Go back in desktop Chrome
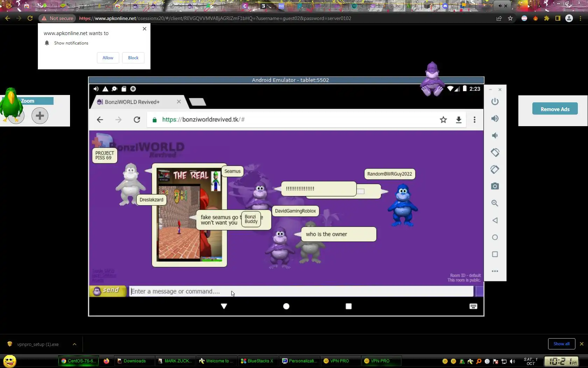Image resolution: width=588 pixels, height=368 pixels. pos(8,18)
